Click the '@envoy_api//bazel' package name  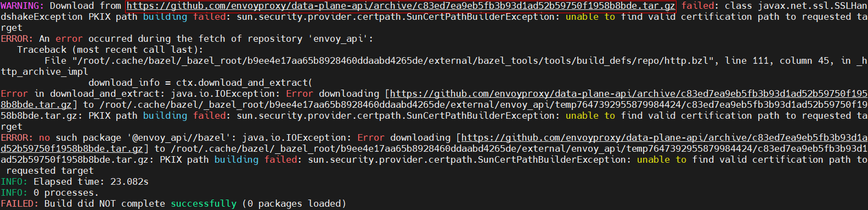click(181, 138)
